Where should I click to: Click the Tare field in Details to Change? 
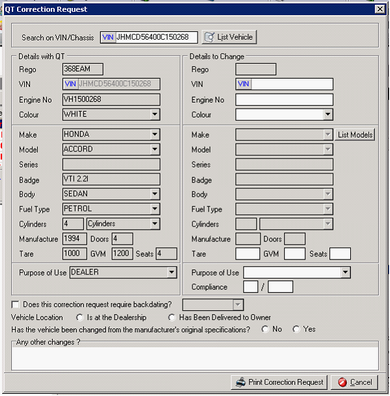point(248,254)
